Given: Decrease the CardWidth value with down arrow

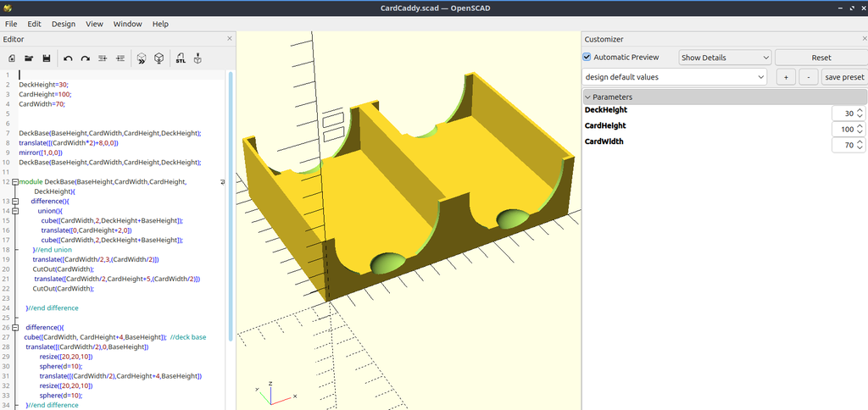Looking at the screenshot, I should 860,147.
